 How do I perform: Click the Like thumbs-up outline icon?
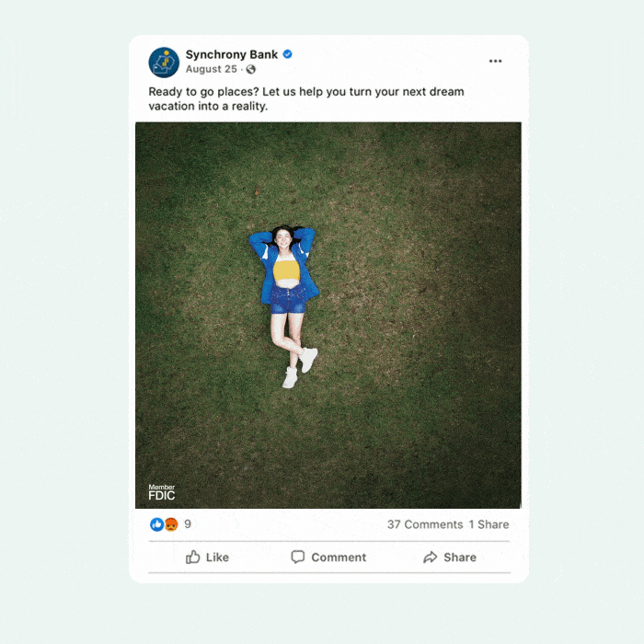click(192, 557)
